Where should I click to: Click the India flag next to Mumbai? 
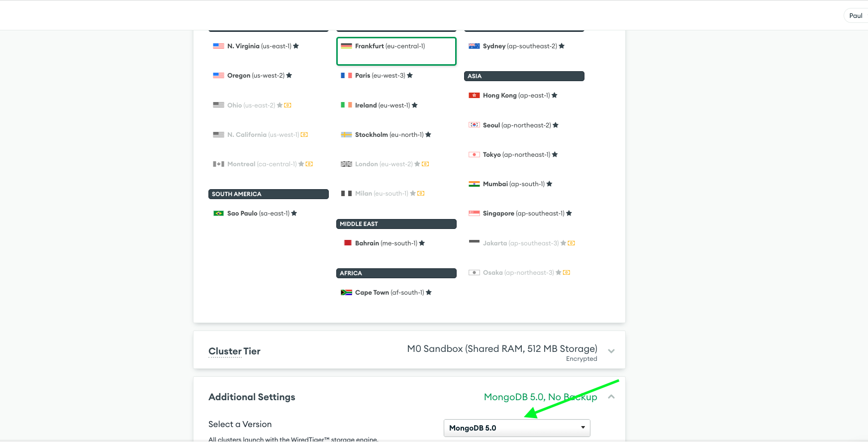[474, 184]
